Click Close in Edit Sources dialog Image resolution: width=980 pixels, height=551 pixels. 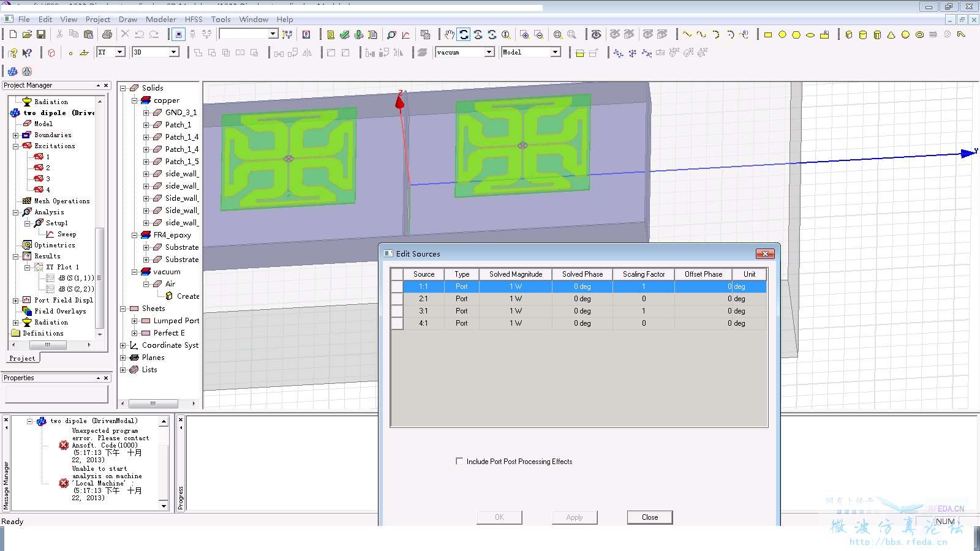tap(649, 517)
